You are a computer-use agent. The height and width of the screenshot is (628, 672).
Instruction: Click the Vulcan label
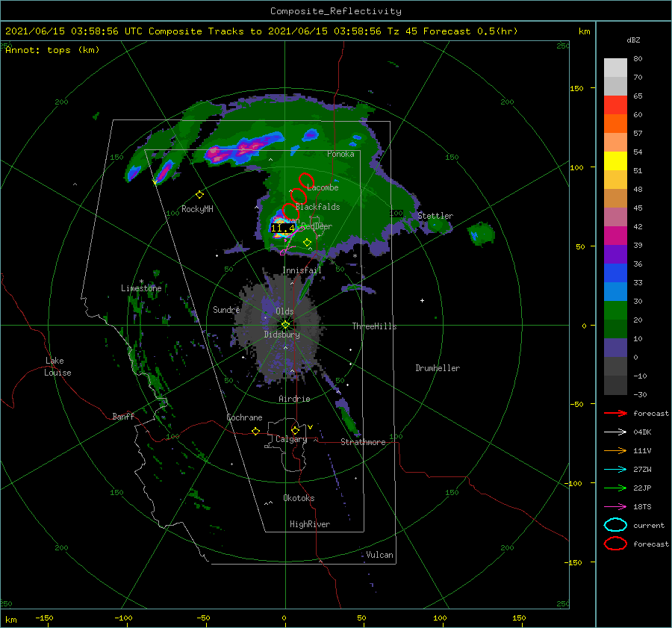coord(379,555)
